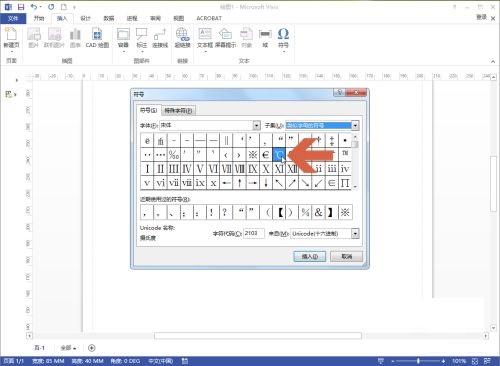
Task: Select the Euro sign in symbol grid
Action: tap(266, 155)
